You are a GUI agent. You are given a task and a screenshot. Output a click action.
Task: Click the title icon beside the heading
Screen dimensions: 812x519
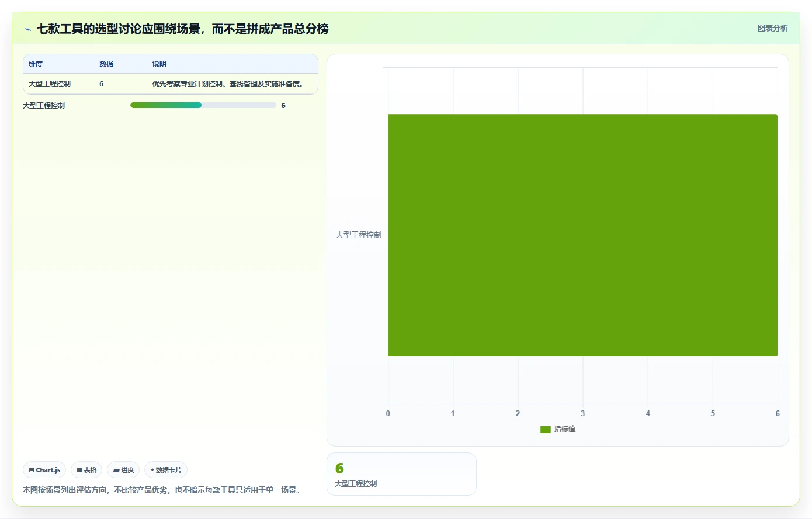(x=27, y=29)
